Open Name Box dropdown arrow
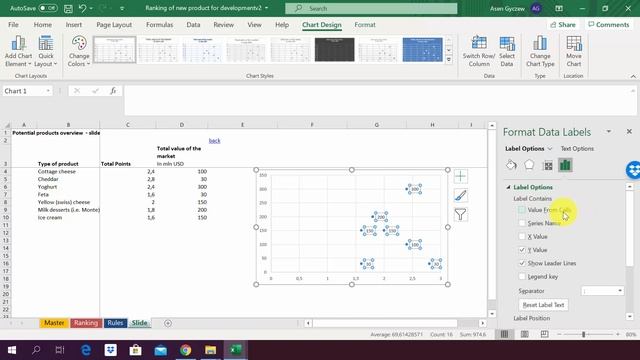 coord(48,91)
